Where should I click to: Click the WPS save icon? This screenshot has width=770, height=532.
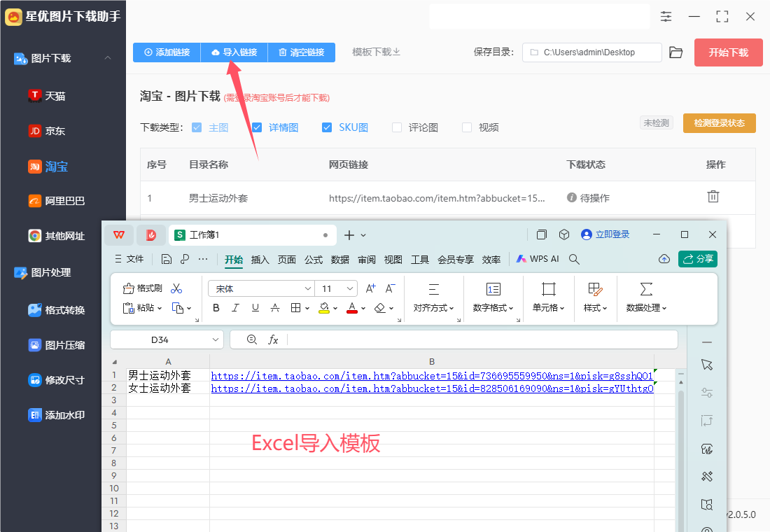click(x=167, y=260)
